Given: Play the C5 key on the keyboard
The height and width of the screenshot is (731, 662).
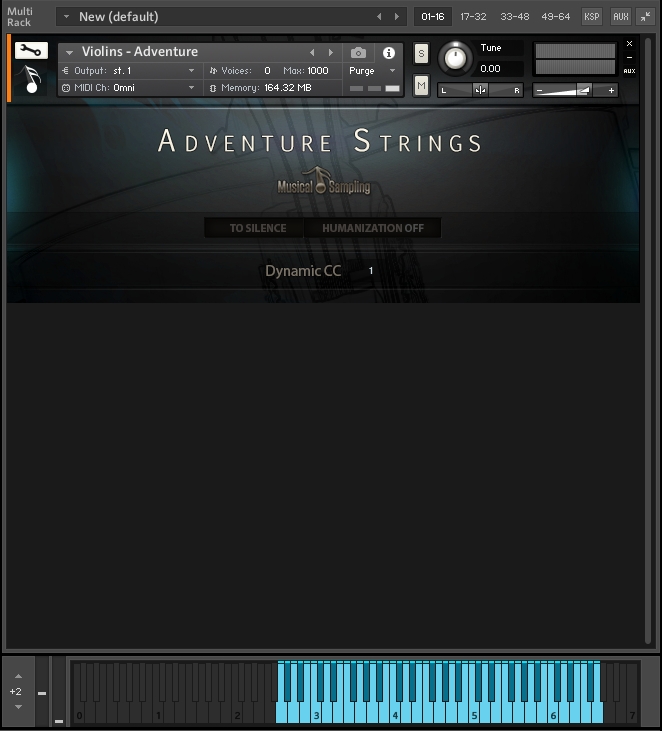Looking at the screenshot, I should [474, 713].
